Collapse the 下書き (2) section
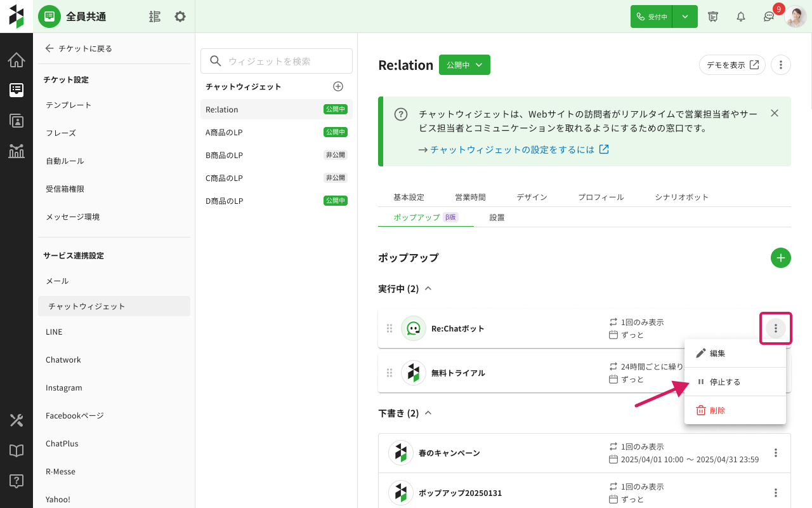 click(x=428, y=413)
